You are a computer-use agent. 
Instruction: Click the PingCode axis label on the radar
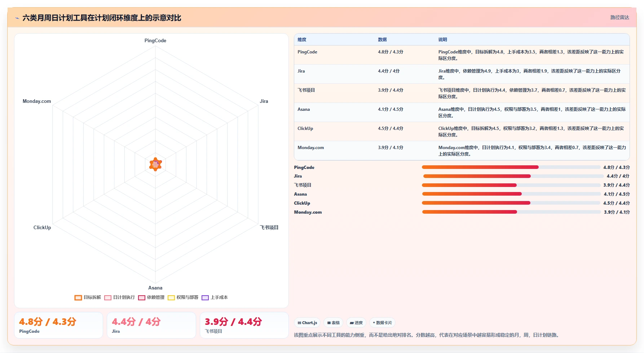pos(155,40)
